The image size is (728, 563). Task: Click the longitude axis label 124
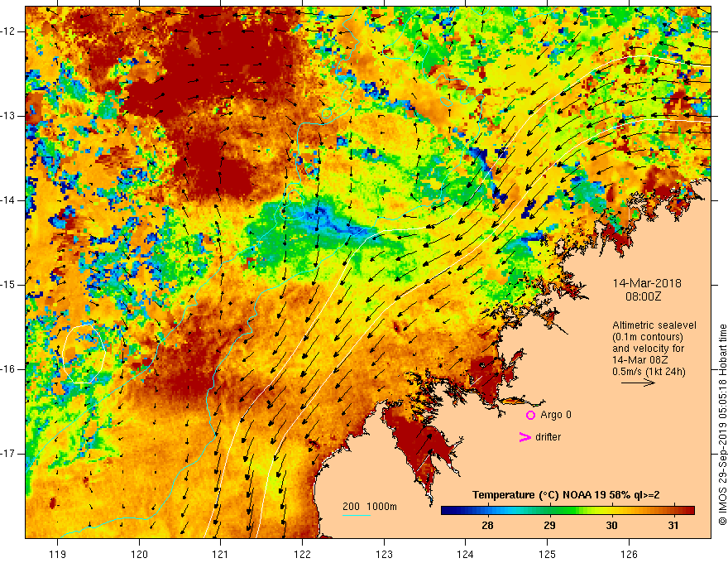coord(465,554)
